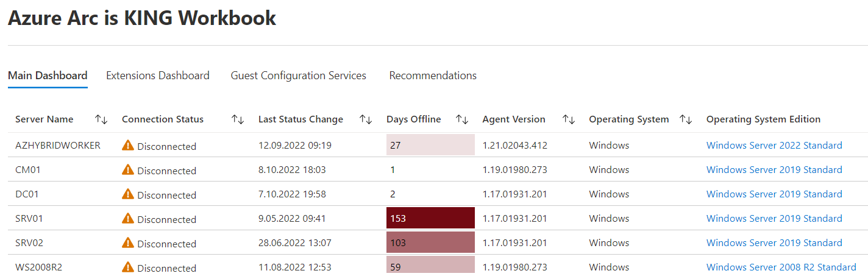868x279 pixels.
Task: Select the SRV02 server name cell
Action: 29,243
